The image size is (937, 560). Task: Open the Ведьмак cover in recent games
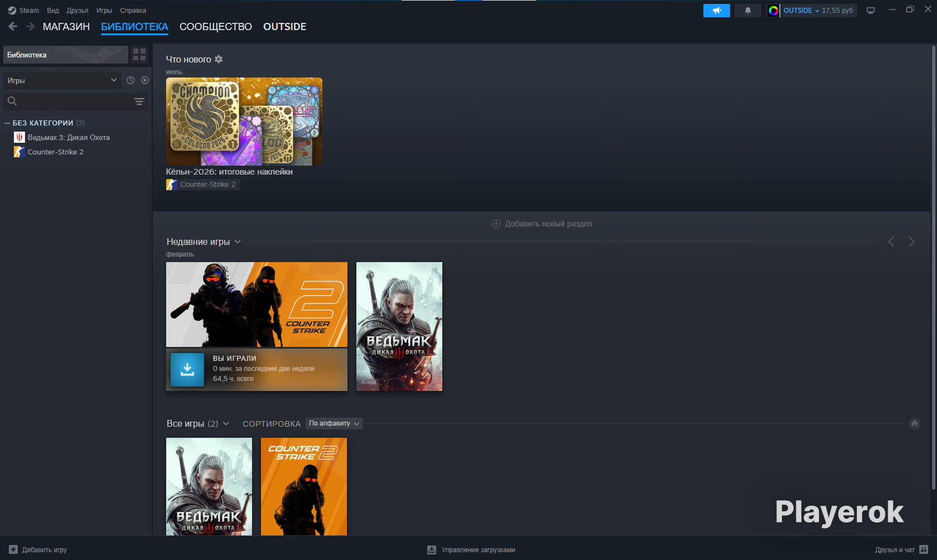click(399, 326)
